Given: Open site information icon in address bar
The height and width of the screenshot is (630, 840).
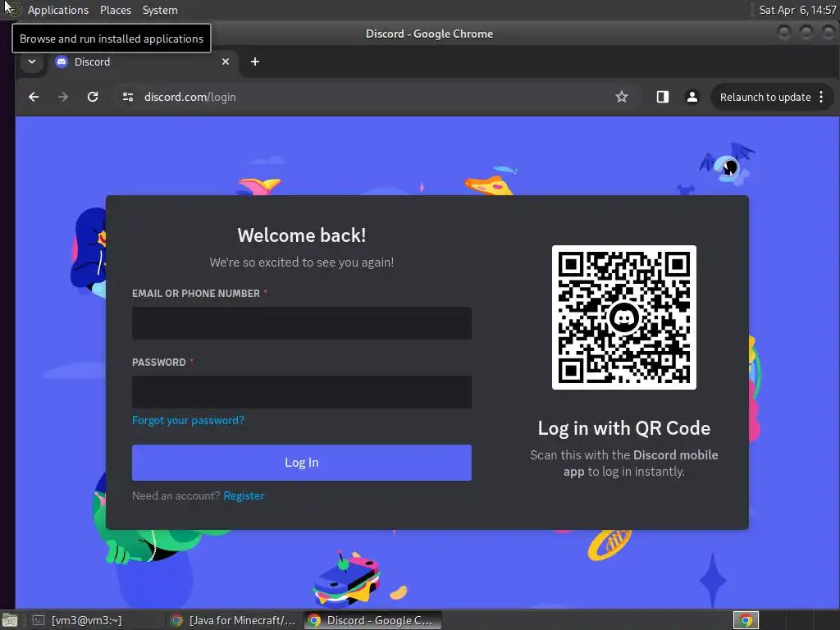Looking at the screenshot, I should click(x=127, y=97).
